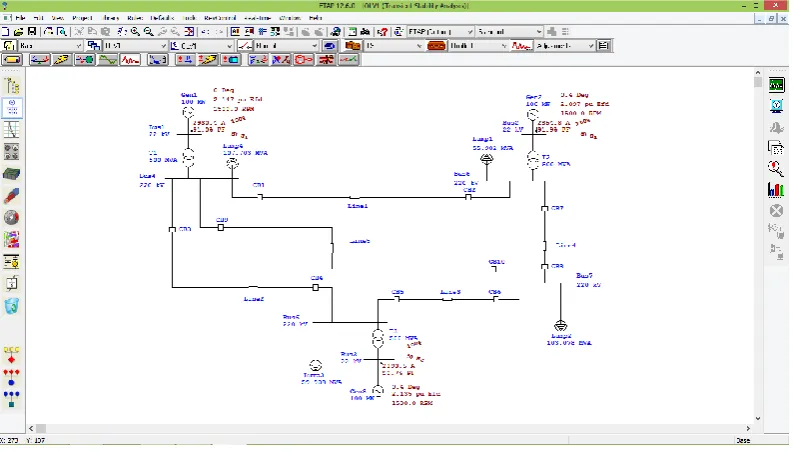Open the Base revision dropdown
Screen dimensions: 793x452
tap(51, 46)
